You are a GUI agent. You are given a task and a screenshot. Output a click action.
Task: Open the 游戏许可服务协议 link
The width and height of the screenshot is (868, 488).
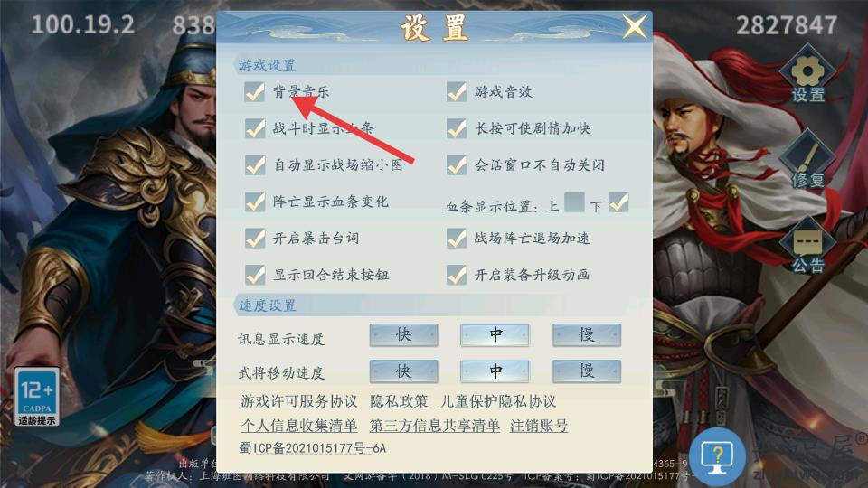pos(299,401)
